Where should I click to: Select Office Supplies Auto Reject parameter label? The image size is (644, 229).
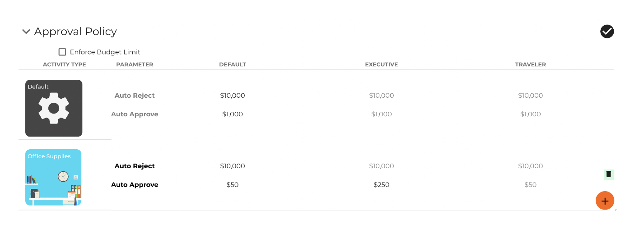135,166
